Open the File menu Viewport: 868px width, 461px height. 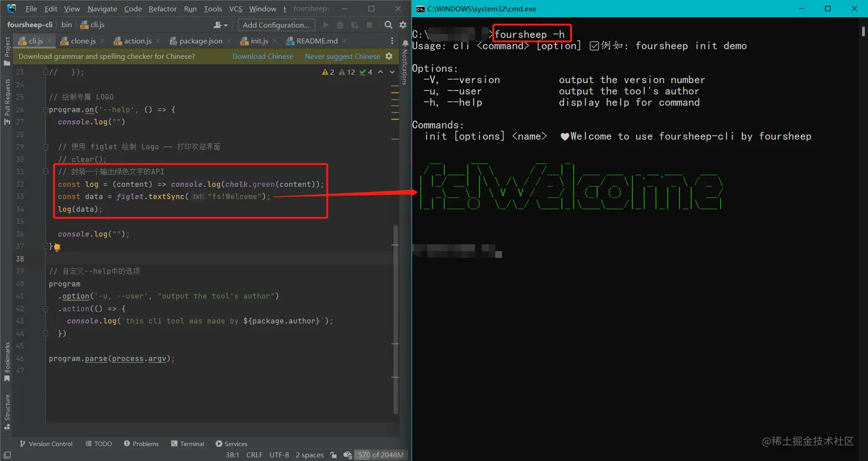(x=32, y=9)
